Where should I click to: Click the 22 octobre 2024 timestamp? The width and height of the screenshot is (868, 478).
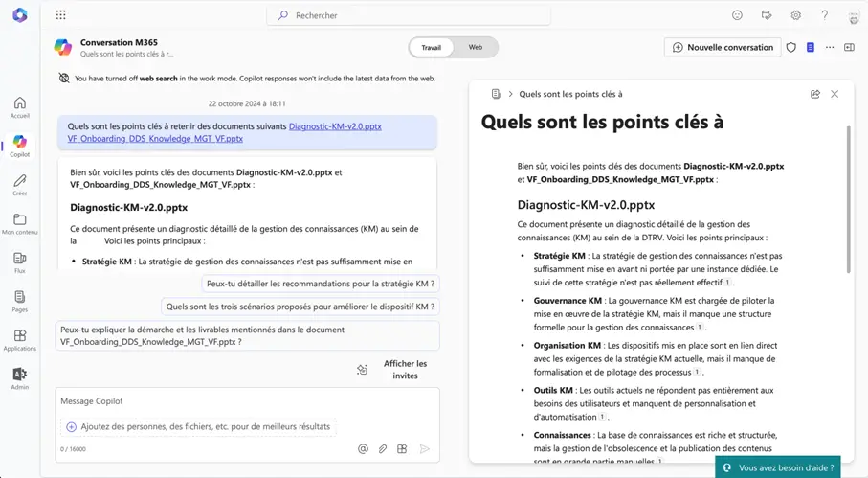(x=247, y=103)
